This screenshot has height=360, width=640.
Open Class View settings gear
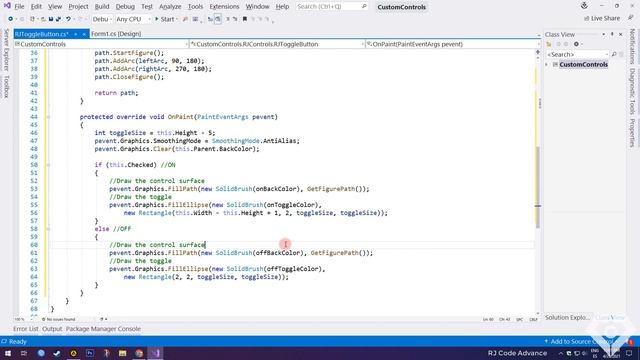(x=576, y=44)
